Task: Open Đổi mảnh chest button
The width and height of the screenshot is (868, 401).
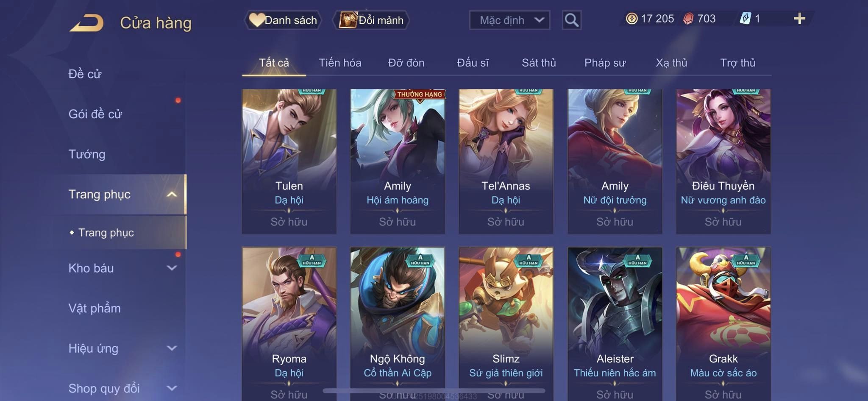Action: pyautogui.click(x=371, y=20)
